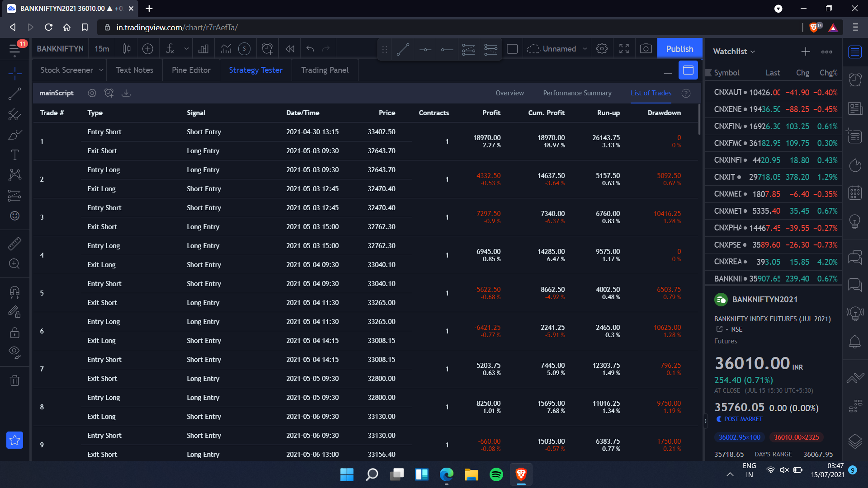Open the notifications bell in right sidebar
Screen dimensions: 868x488
(x=855, y=342)
